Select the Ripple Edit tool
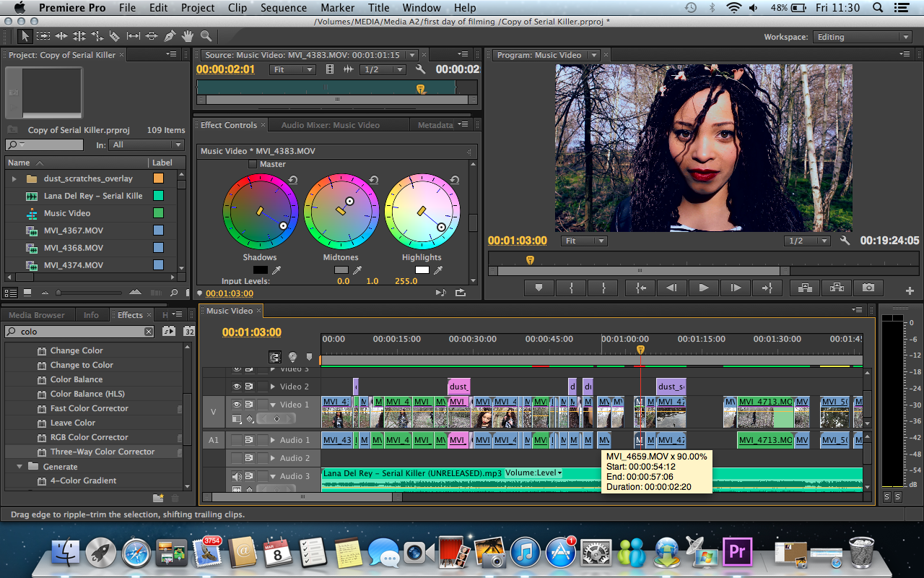Viewport: 924px width, 578px height. (x=61, y=36)
